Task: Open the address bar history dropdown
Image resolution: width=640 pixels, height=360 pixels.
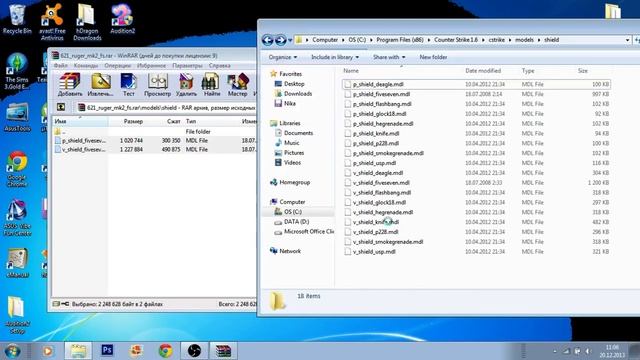Action: (x=627, y=40)
